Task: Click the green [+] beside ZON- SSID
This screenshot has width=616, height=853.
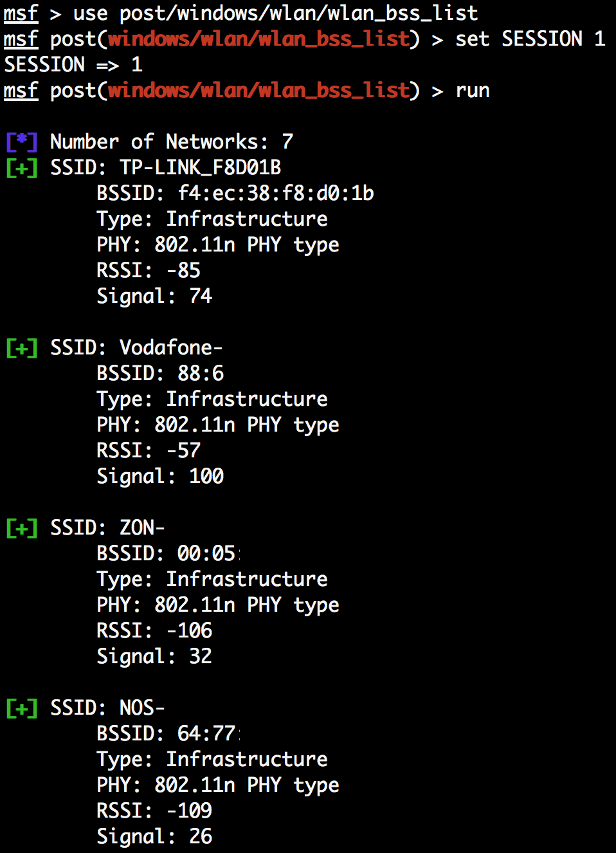Action: [x=22, y=528]
